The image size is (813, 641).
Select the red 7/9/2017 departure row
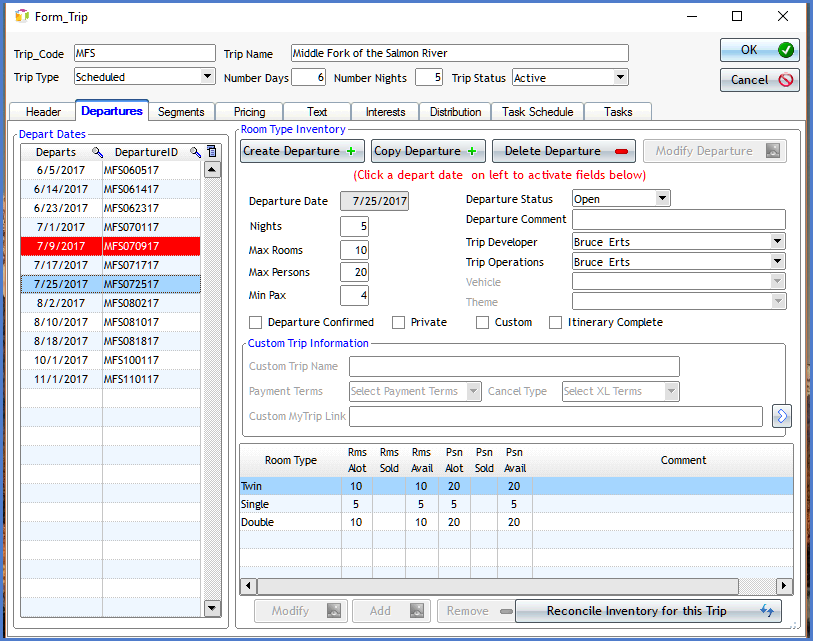coord(110,246)
